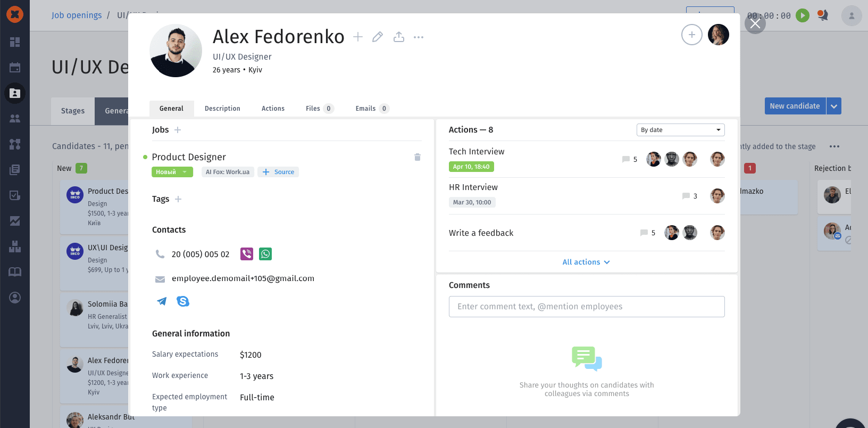Click the plus icon next to Jobs
Screen dimensions: 868x428
[x=178, y=130]
